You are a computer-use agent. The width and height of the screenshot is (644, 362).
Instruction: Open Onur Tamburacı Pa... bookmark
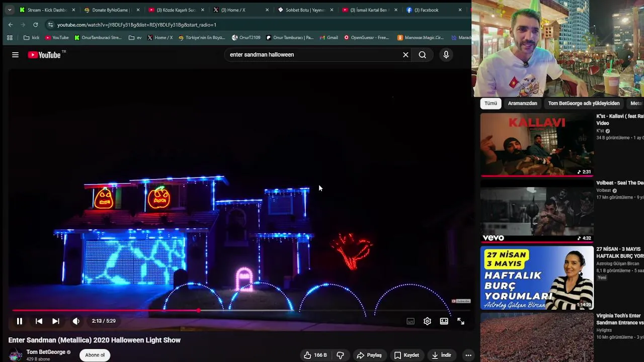click(290, 38)
